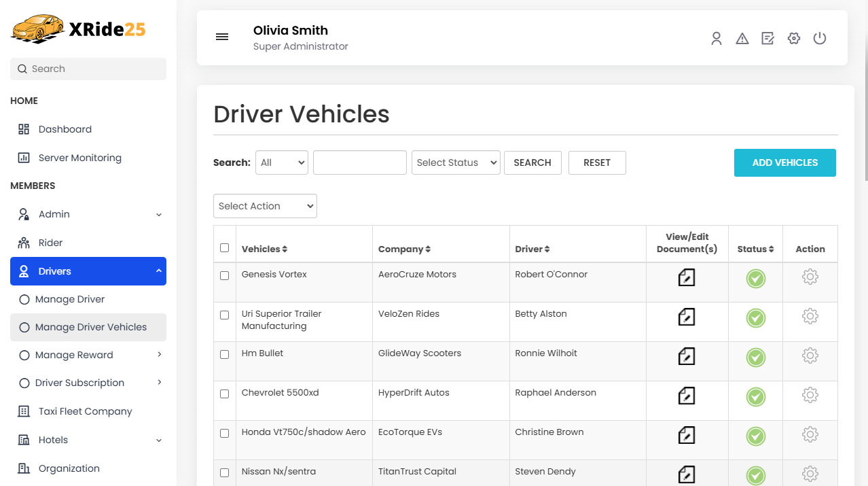This screenshot has height=486, width=868.
Task: Click status checkmark for Chevrolet 5500xd
Action: point(756,397)
